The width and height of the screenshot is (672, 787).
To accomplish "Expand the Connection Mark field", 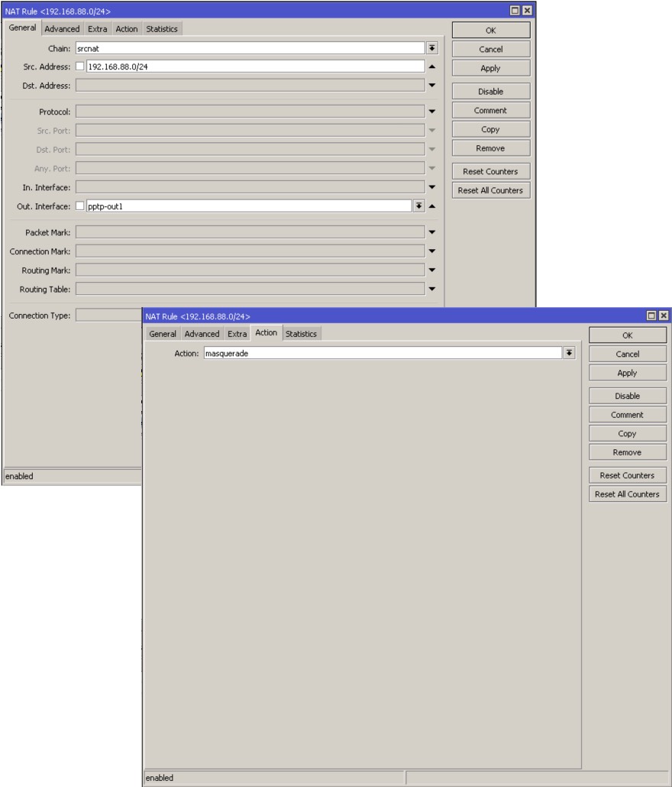I will click(x=433, y=251).
